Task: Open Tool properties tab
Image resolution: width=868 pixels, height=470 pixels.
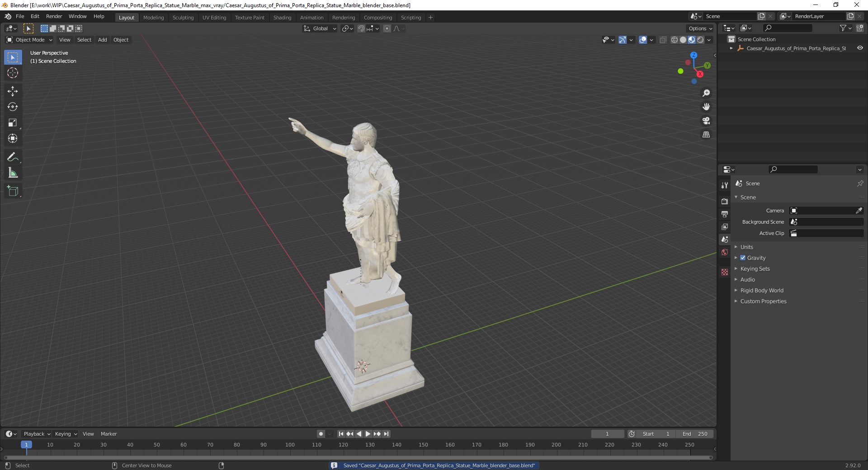Action: [x=725, y=185]
